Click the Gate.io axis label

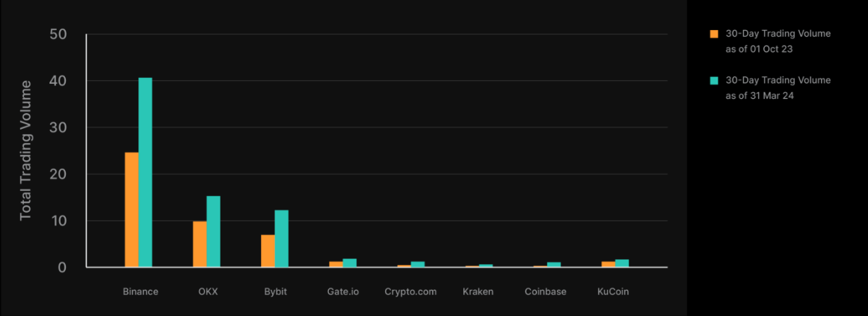(x=343, y=291)
